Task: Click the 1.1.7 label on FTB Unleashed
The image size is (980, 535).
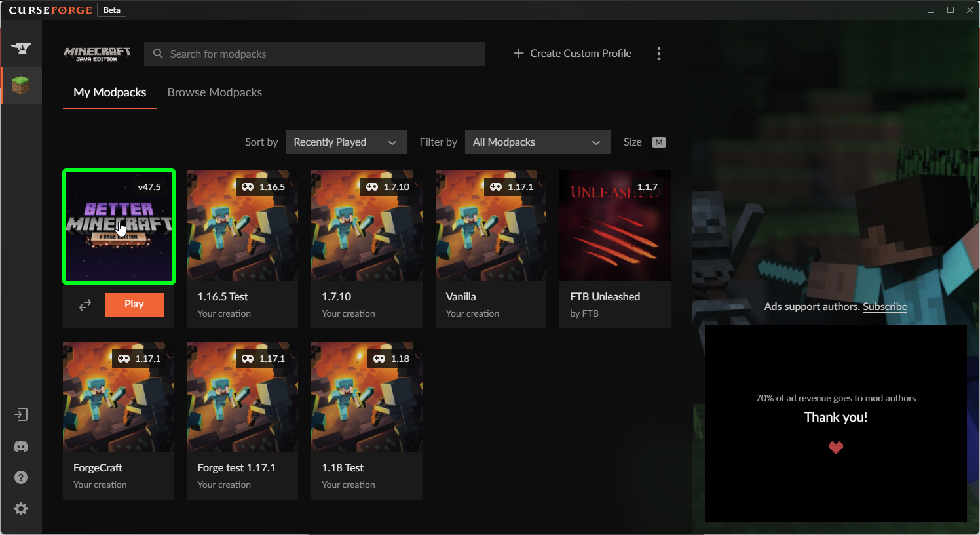Action: pyautogui.click(x=647, y=187)
